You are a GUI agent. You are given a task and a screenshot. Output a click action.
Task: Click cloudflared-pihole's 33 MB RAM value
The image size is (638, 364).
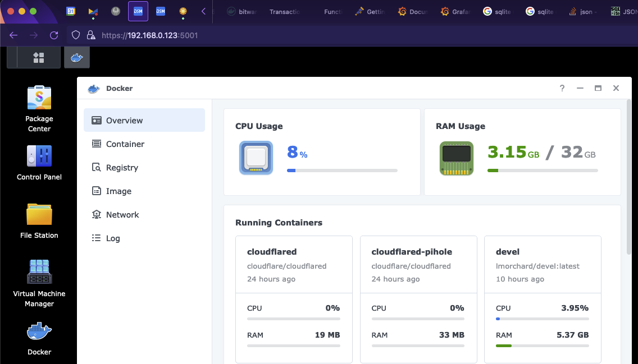(x=452, y=335)
